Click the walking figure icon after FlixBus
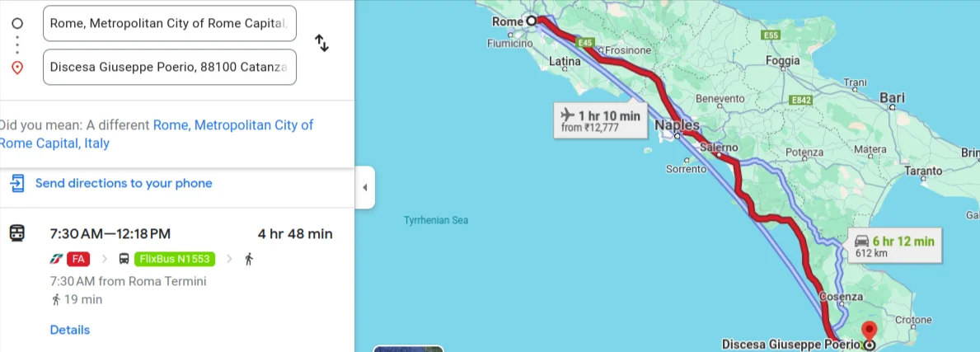The image size is (980, 352). pyautogui.click(x=249, y=259)
